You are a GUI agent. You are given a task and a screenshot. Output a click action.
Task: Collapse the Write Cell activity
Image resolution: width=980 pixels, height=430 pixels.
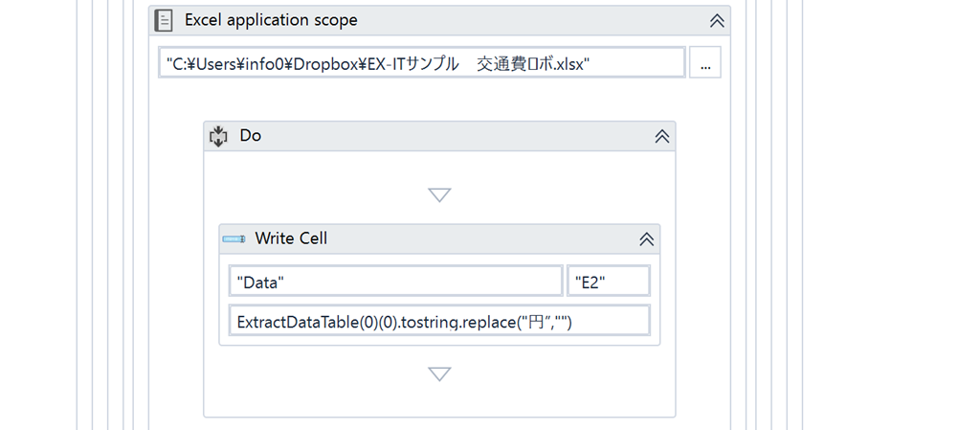coord(646,238)
